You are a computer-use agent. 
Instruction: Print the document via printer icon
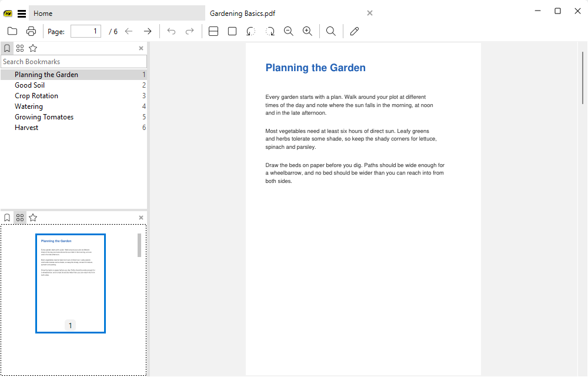31,31
